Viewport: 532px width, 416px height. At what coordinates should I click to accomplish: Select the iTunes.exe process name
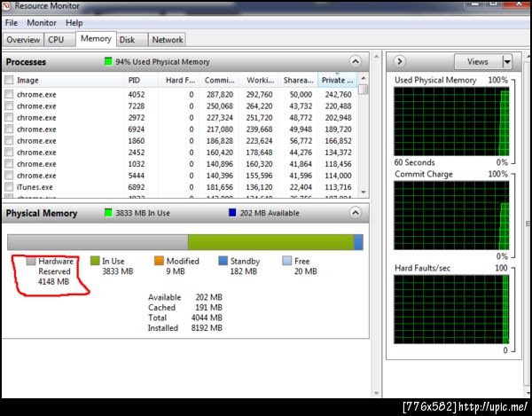point(35,187)
